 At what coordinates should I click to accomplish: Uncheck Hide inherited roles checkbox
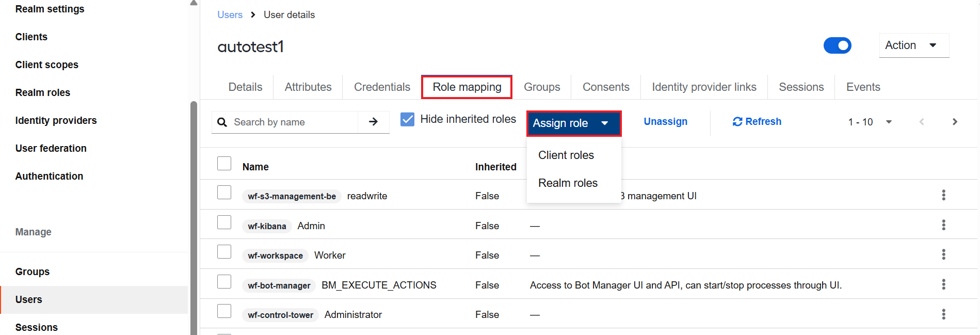pos(407,119)
